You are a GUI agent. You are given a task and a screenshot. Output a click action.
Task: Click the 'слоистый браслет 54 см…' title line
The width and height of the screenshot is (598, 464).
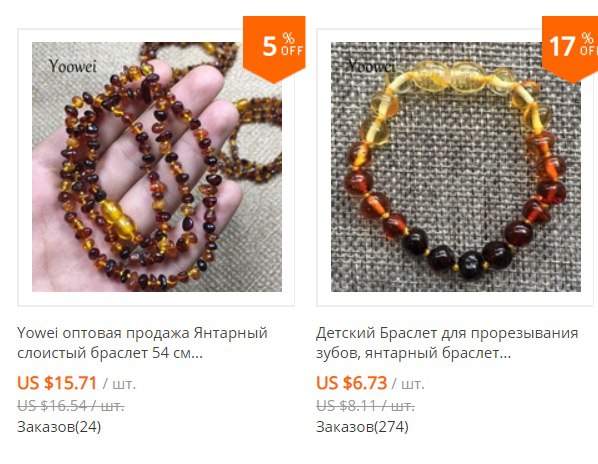point(110,353)
